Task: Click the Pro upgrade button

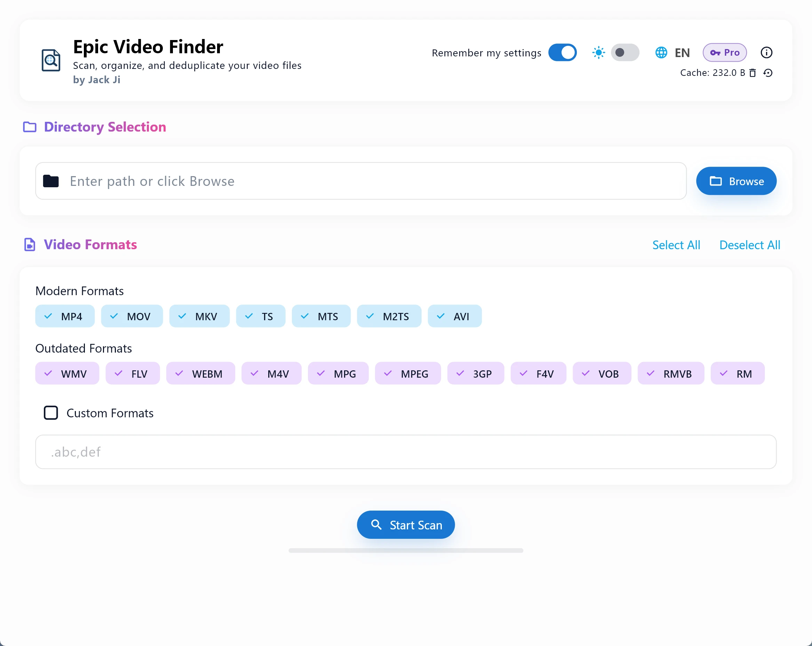Action: point(724,53)
